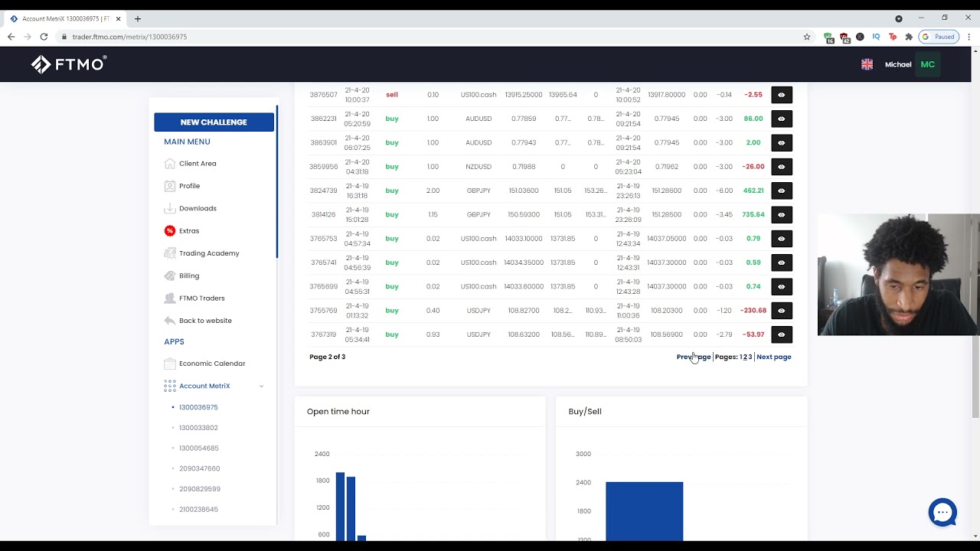Open a new browser tab
The width and height of the screenshot is (980, 551).
pyautogui.click(x=138, y=18)
